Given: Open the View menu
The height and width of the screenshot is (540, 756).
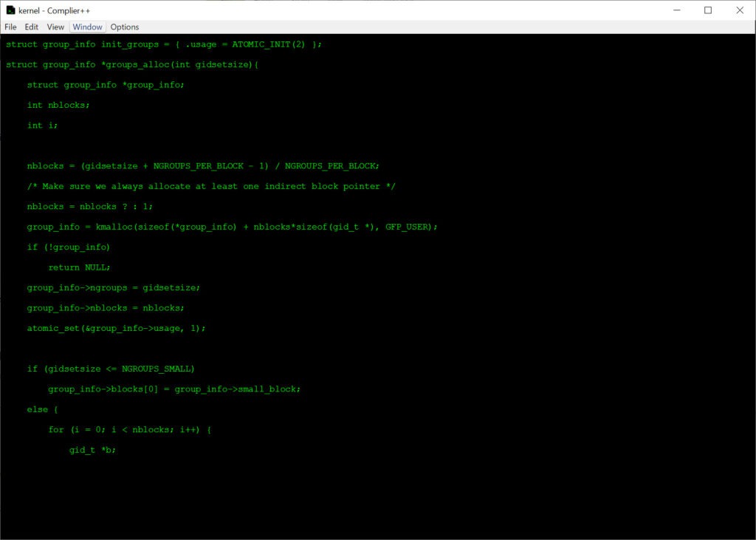Looking at the screenshot, I should 55,27.
